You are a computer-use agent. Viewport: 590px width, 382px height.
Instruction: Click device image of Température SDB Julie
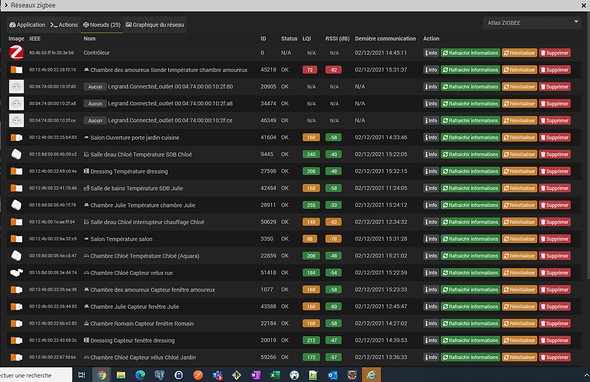tap(16, 188)
